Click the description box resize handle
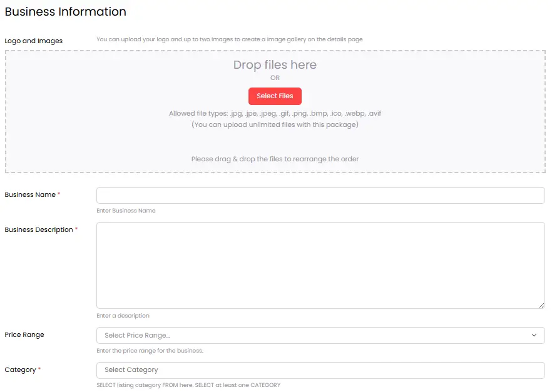Image resolution: width=552 pixels, height=392 pixels. [x=541, y=305]
